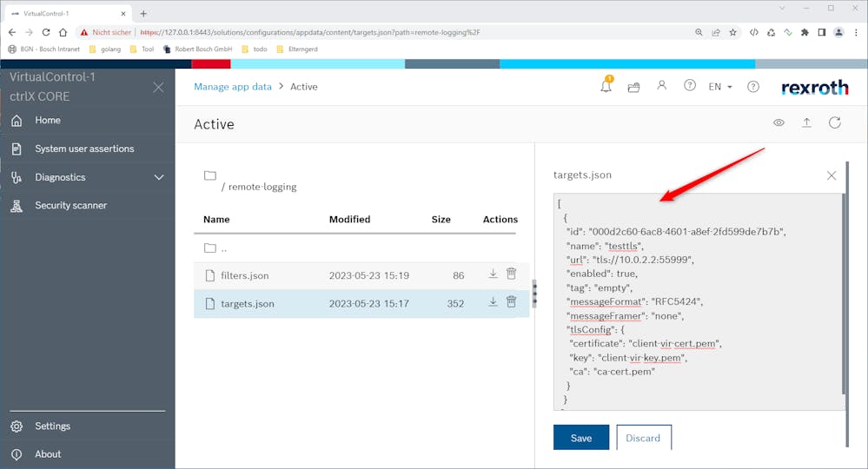The height and width of the screenshot is (469, 868).
Task: Open the browser extensions puzzle icon
Action: point(805,32)
